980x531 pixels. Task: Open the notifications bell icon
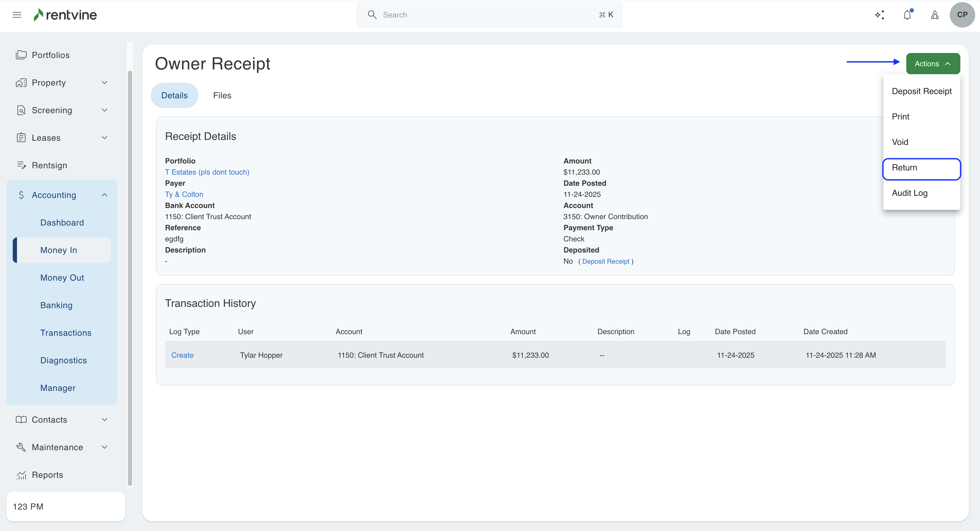click(x=907, y=15)
